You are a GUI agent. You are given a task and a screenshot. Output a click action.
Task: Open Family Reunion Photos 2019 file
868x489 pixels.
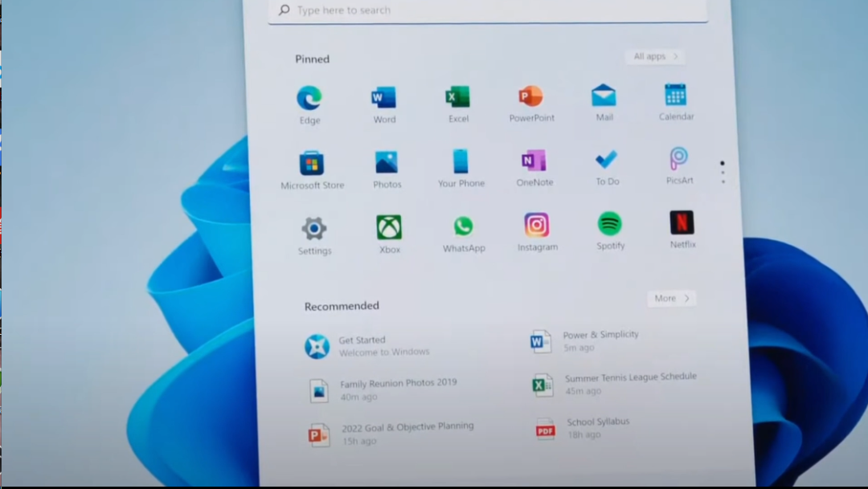pyautogui.click(x=383, y=389)
